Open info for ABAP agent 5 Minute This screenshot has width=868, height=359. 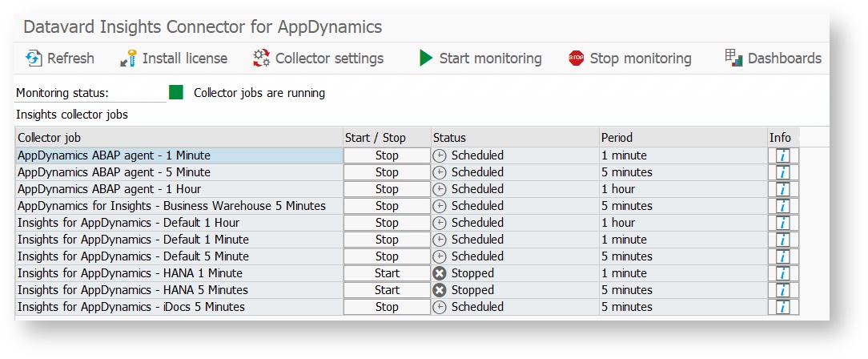783,172
